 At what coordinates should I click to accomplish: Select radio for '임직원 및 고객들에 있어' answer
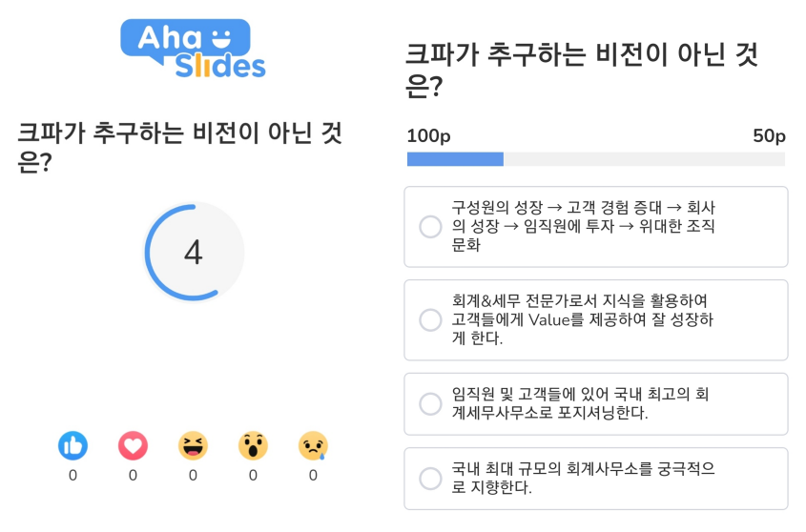click(x=430, y=404)
